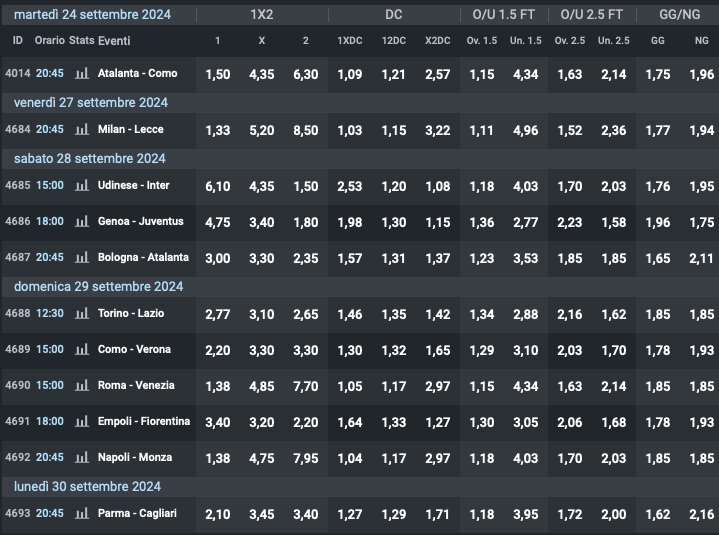Open the Empoli - Fiorentina event
Screen dimensions: 719x535
coord(144,421)
